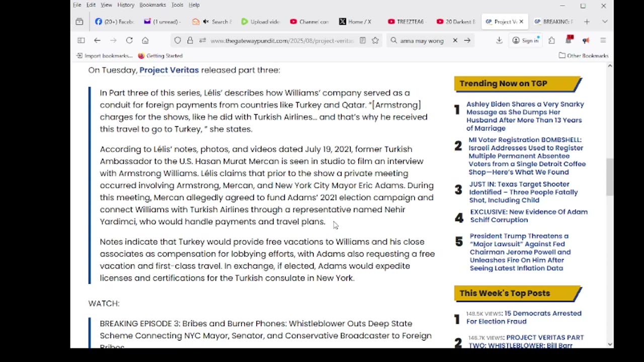
Task: Open the Help menu
Action: pyautogui.click(x=194, y=5)
